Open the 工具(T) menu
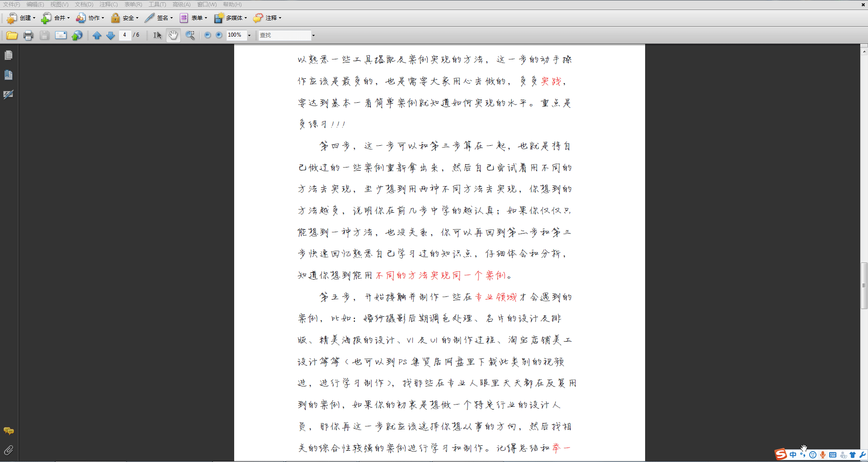Screen dimensions: 868x462 157,5
